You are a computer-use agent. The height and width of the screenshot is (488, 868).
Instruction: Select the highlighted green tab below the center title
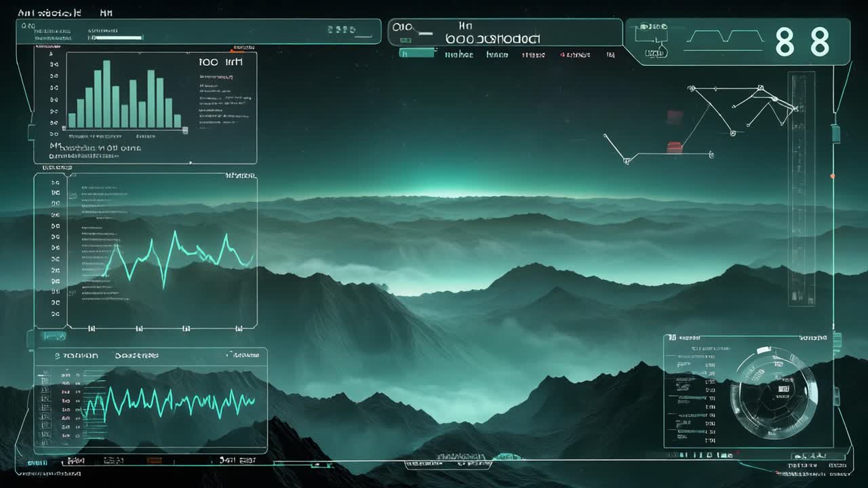[417, 54]
